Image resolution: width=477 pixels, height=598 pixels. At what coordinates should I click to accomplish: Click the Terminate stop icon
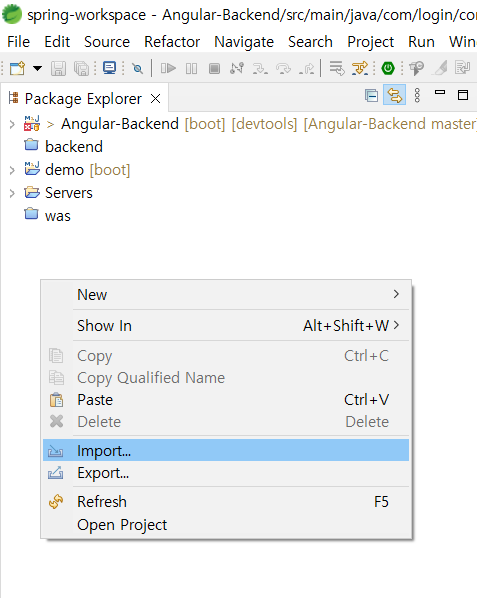[x=214, y=69]
